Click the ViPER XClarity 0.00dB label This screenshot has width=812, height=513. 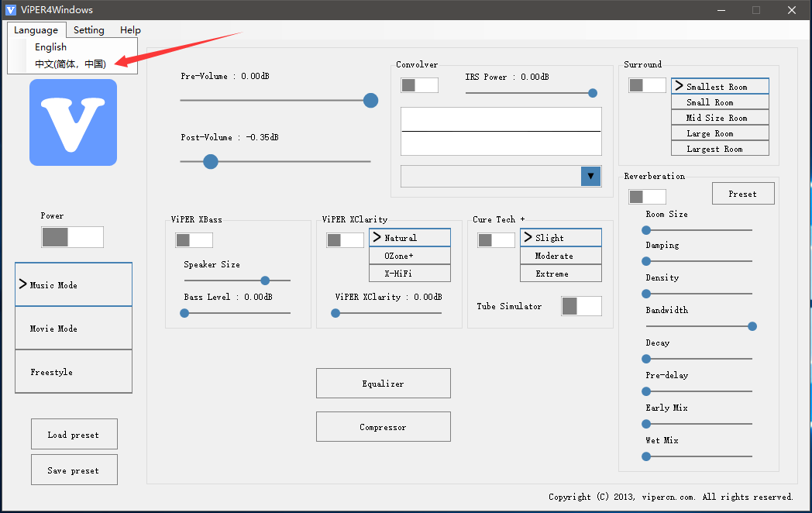[388, 297]
